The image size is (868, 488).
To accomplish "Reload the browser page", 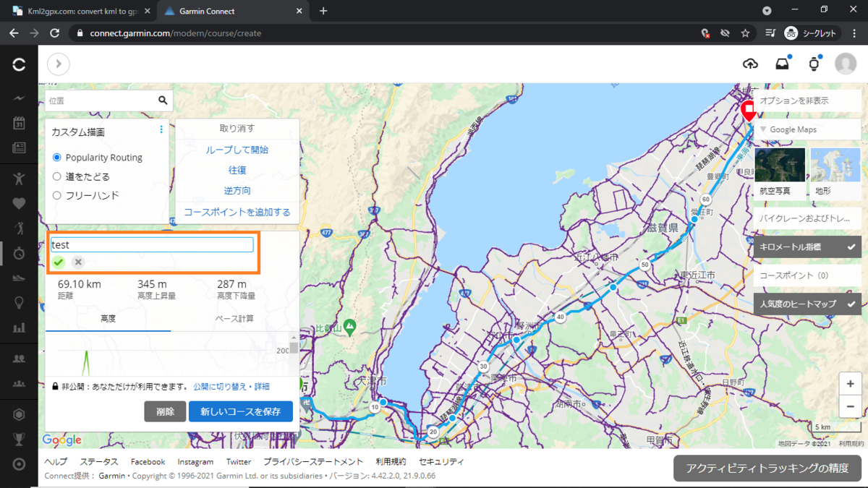I will coord(54,33).
